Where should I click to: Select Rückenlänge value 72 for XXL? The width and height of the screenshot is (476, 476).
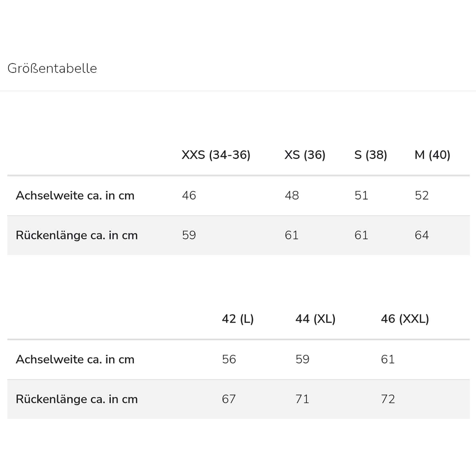coord(388,399)
